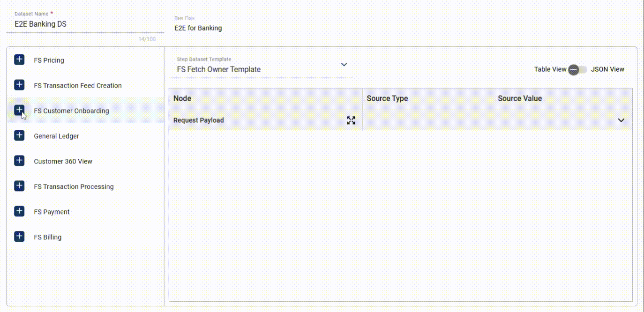The height and width of the screenshot is (312, 644).
Task: Click plus icon next to FS Customer Onboarding
Action: pos(19,110)
